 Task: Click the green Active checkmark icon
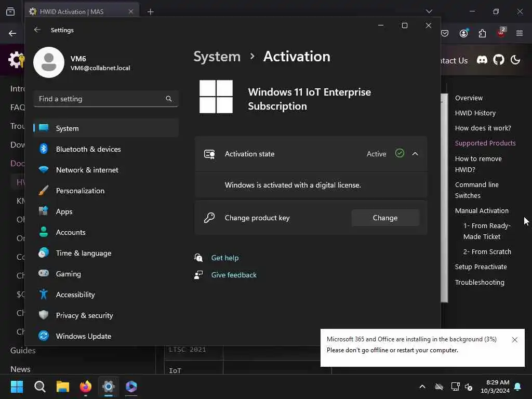tap(400, 153)
